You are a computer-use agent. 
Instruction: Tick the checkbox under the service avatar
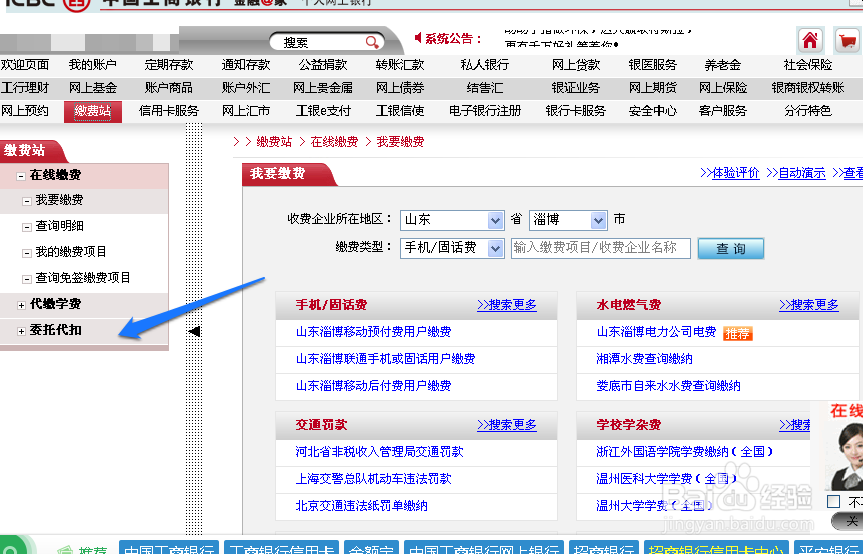(833, 501)
